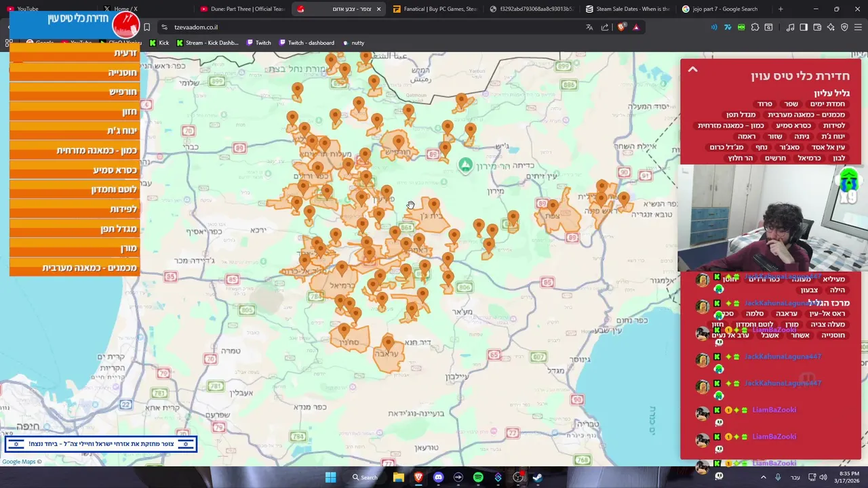Open the Brave Shields lion icon

coord(621,27)
